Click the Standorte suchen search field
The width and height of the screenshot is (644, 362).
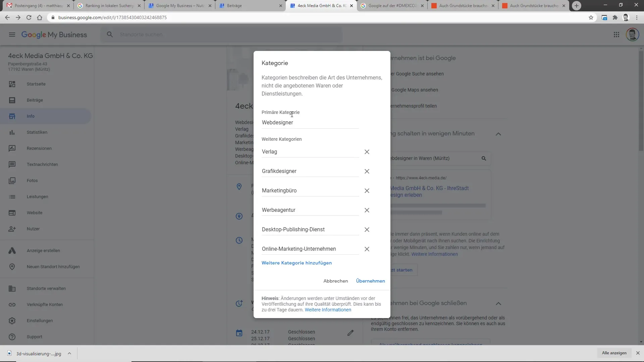coord(221,35)
